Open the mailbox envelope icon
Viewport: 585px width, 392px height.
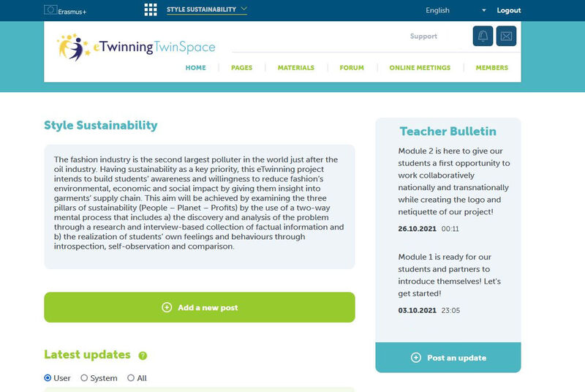pos(506,36)
